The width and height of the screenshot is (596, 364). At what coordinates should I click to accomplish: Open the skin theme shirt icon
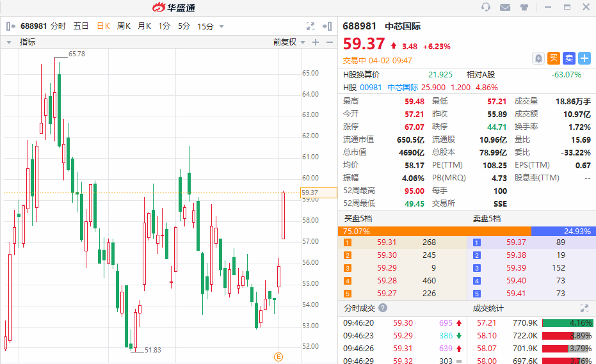tap(524, 7)
